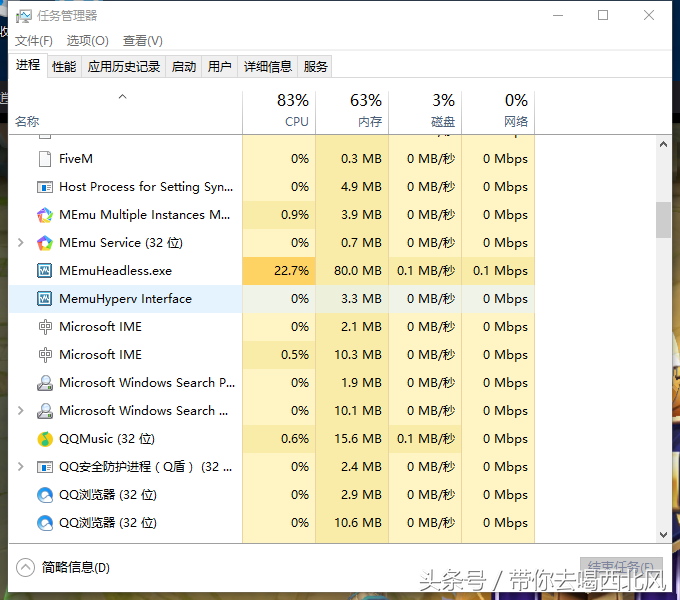Click the MemuHyperv Interface icon

[45, 299]
